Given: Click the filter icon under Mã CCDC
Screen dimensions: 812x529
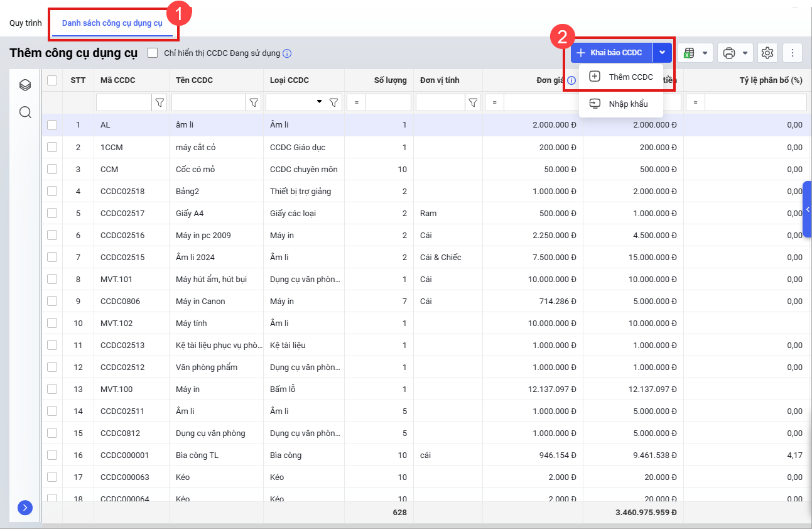Looking at the screenshot, I should (x=160, y=102).
